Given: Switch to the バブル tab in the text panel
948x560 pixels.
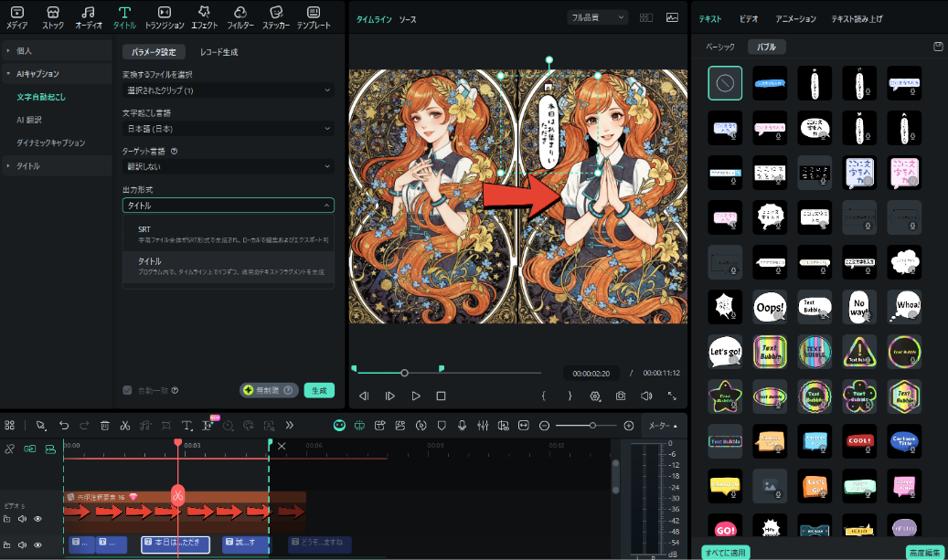Looking at the screenshot, I should (766, 46).
